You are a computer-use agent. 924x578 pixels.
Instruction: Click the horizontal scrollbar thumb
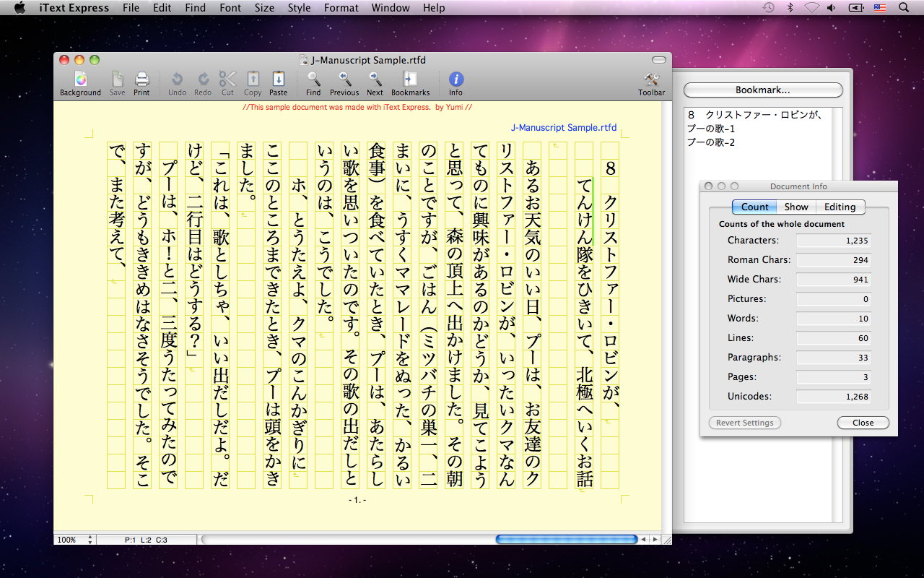(567, 540)
